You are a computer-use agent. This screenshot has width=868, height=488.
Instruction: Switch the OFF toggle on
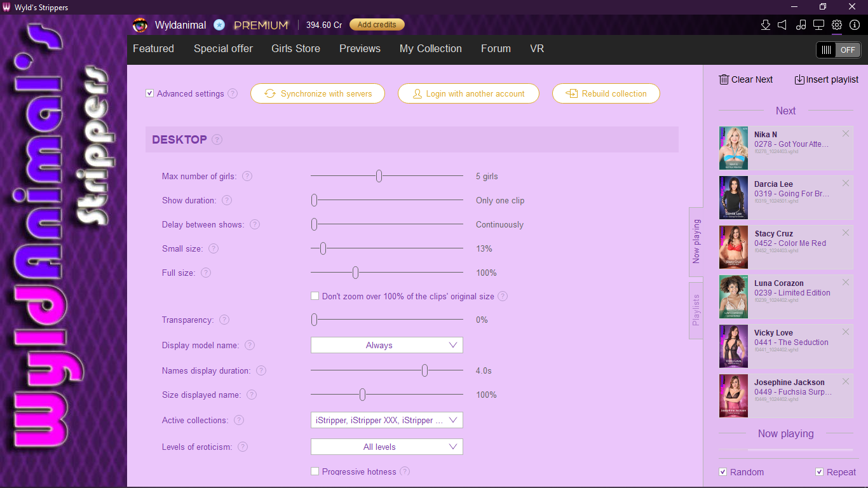(x=839, y=50)
